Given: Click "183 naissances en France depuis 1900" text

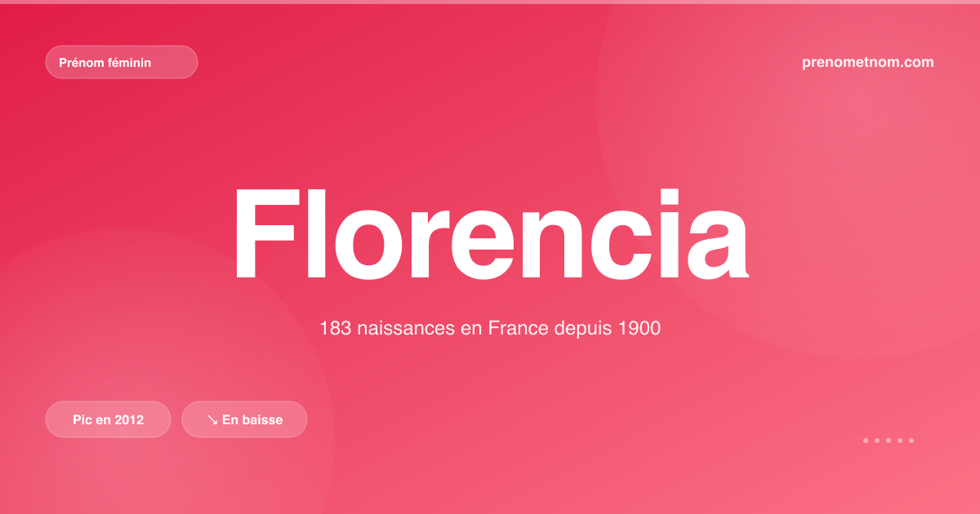Looking at the screenshot, I should click(x=490, y=329).
